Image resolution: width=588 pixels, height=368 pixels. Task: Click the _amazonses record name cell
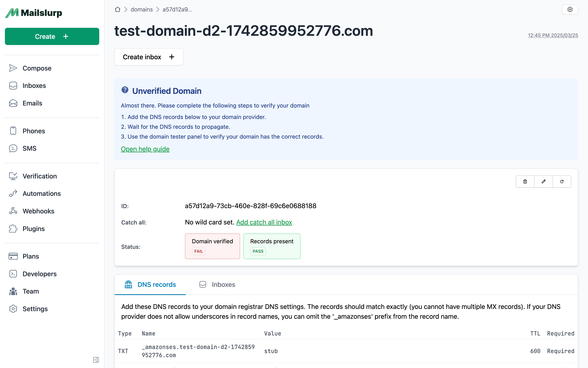(x=198, y=351)
